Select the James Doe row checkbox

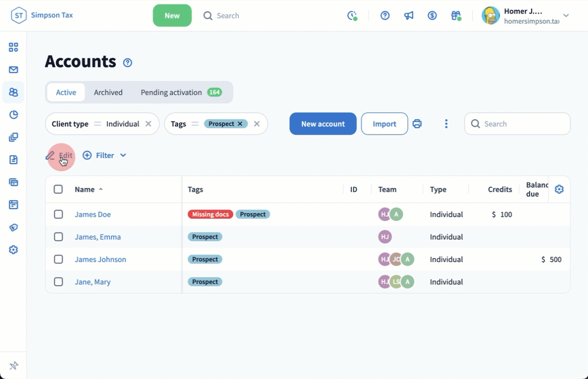click(58, 214)
